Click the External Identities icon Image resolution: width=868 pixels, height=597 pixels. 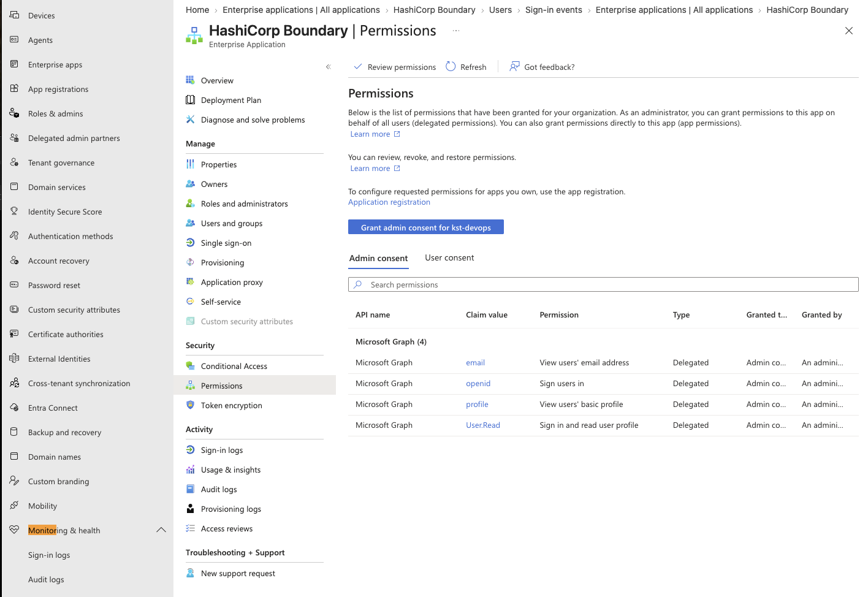[x=14, y=358]
